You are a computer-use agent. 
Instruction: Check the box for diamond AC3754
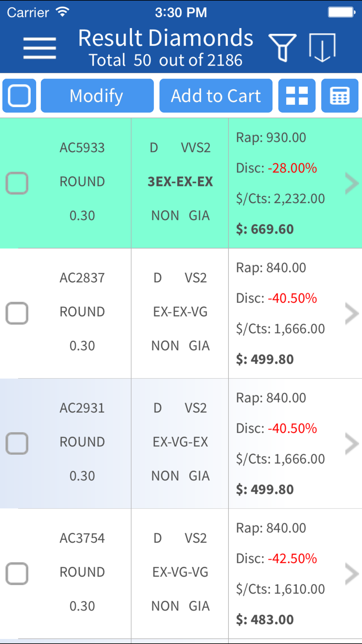17,573
